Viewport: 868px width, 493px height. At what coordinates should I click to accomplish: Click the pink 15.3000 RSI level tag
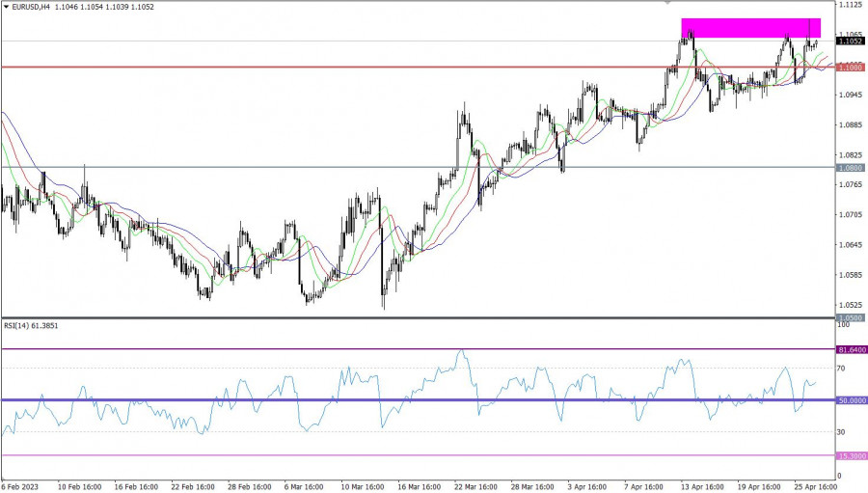[x=852, y=456]
